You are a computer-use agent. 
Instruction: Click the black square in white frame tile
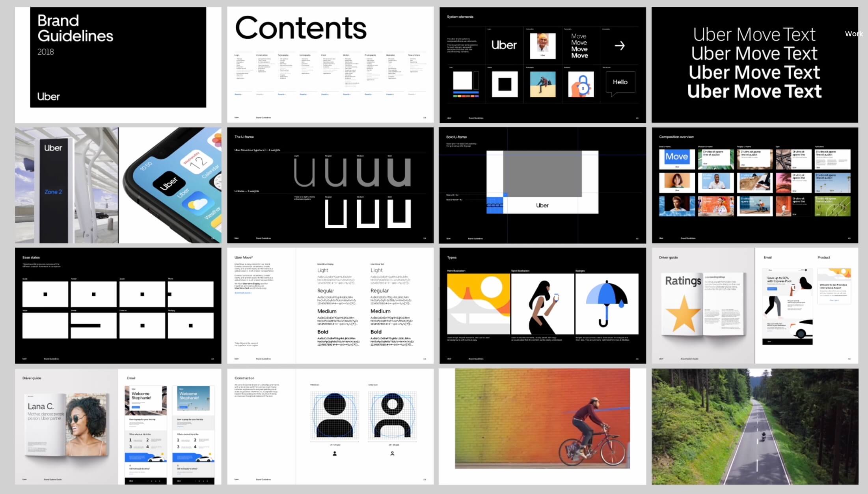(x=505, y=84)
